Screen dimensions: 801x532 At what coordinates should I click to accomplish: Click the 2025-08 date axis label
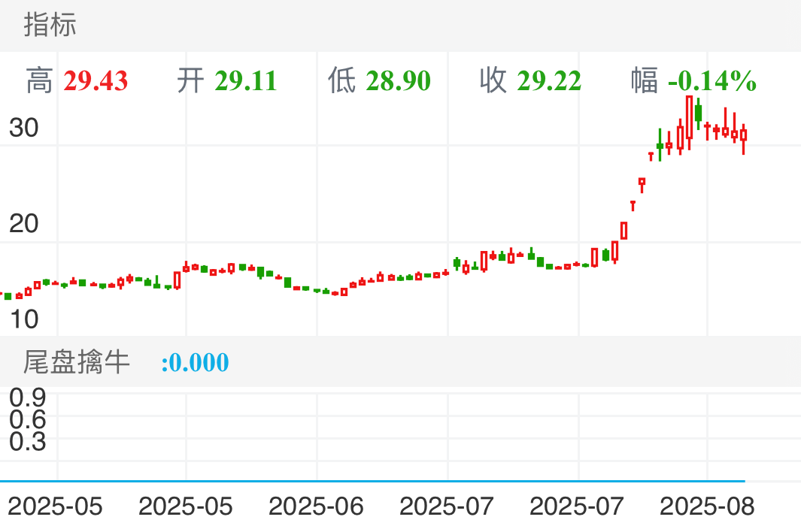[707, 506]
